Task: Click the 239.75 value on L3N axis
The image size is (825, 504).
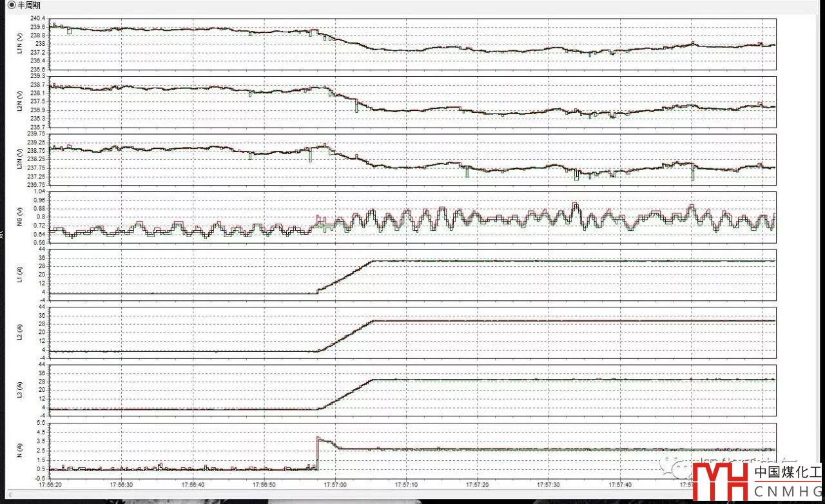Action: point(37,134)
